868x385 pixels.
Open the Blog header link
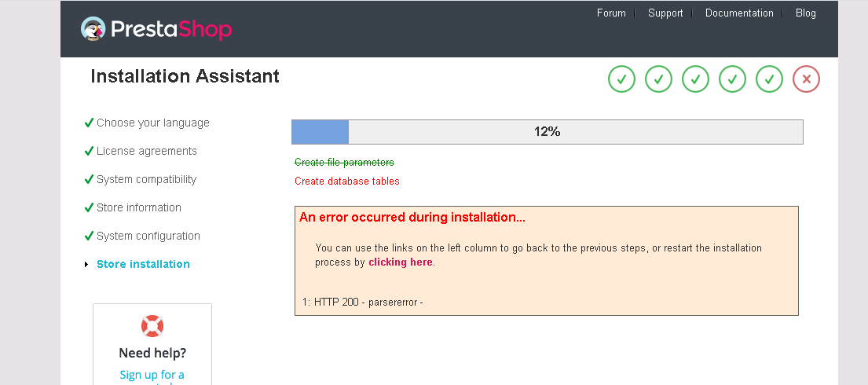pyautogui.click(x=805, y=13)
